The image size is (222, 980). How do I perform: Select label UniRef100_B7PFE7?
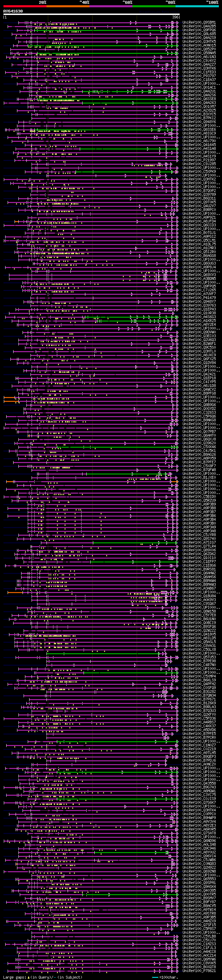pos(199,462)
